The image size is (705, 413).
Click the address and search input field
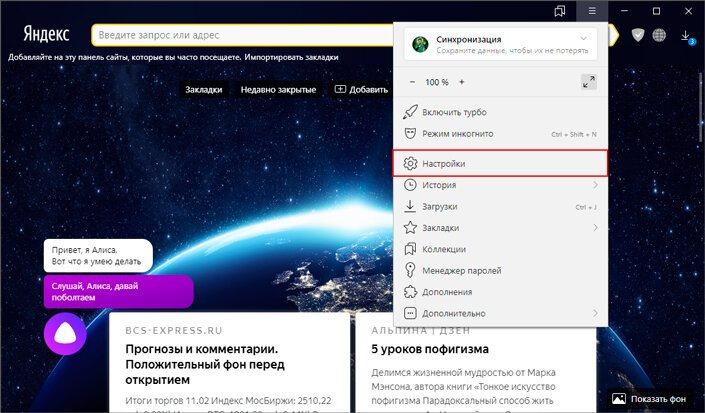pos(243,35)
